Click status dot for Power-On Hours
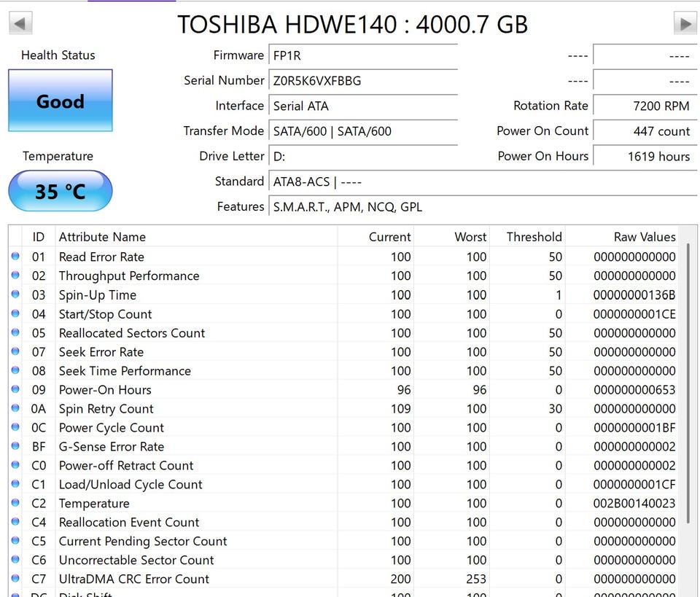700x597 pixels. click(x=15, y=389)
